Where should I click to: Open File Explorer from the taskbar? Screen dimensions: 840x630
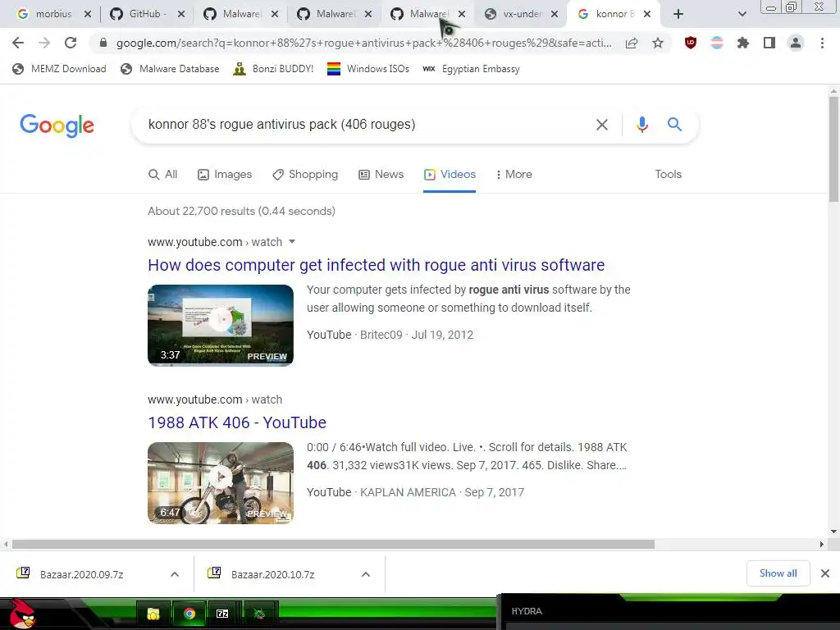tap(153, 614)
